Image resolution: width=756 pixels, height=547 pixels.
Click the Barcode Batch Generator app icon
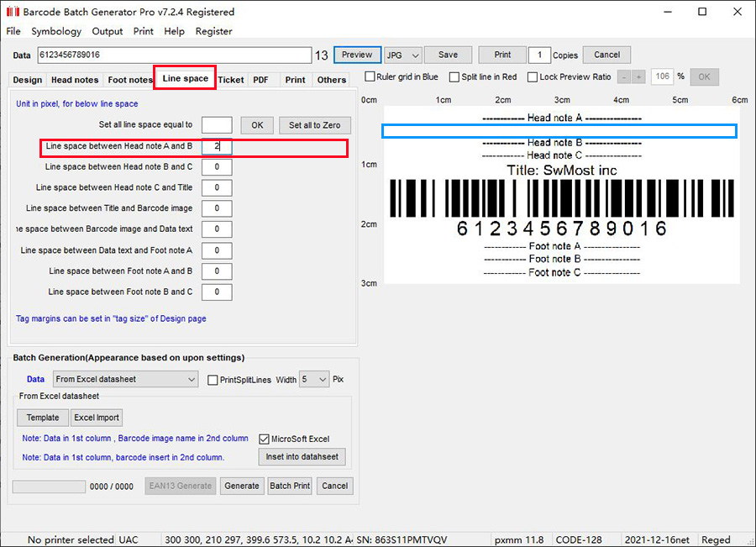(x=13, y=12)
